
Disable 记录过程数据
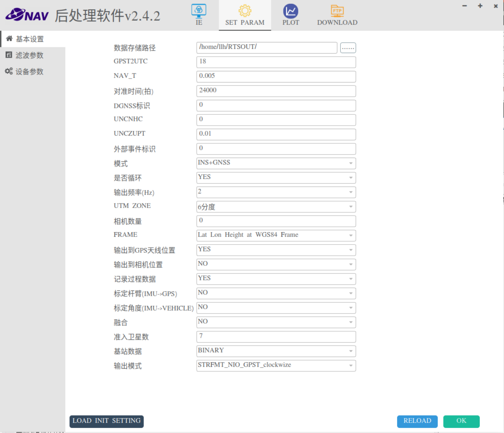275,279
